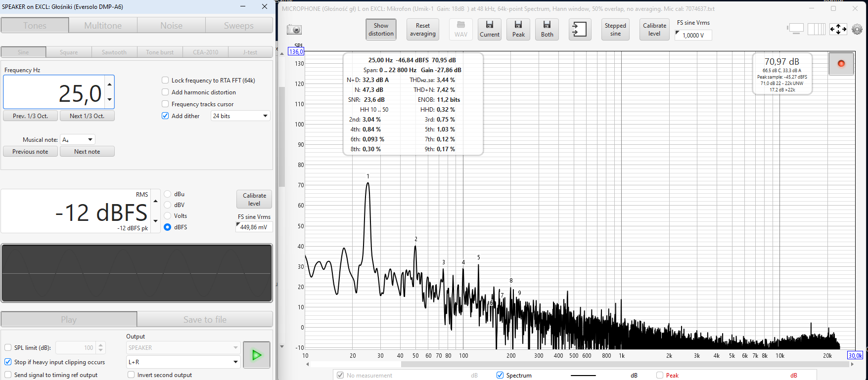The width and height of the screenshot is (868, 380).
Task: Click the Both save icon
Action: (547, 30)
